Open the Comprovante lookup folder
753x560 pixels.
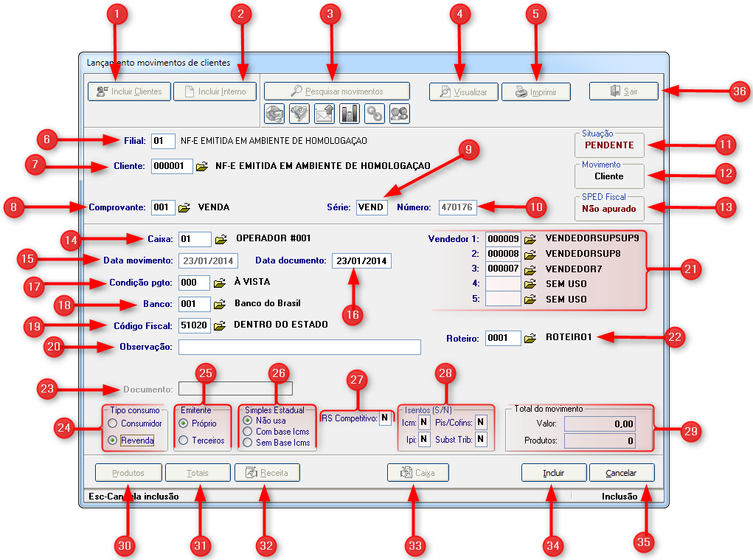click(184, 208)
